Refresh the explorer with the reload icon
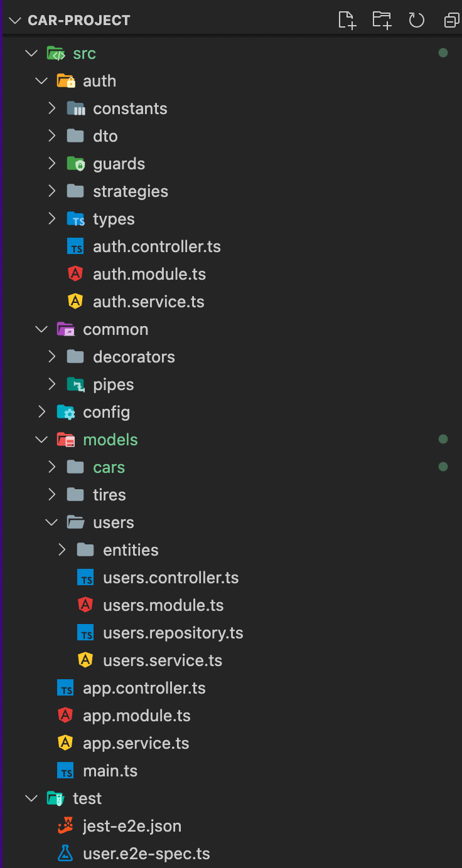Image resolution: width=462 pixels, height=868 pixels. click(417, 20)
